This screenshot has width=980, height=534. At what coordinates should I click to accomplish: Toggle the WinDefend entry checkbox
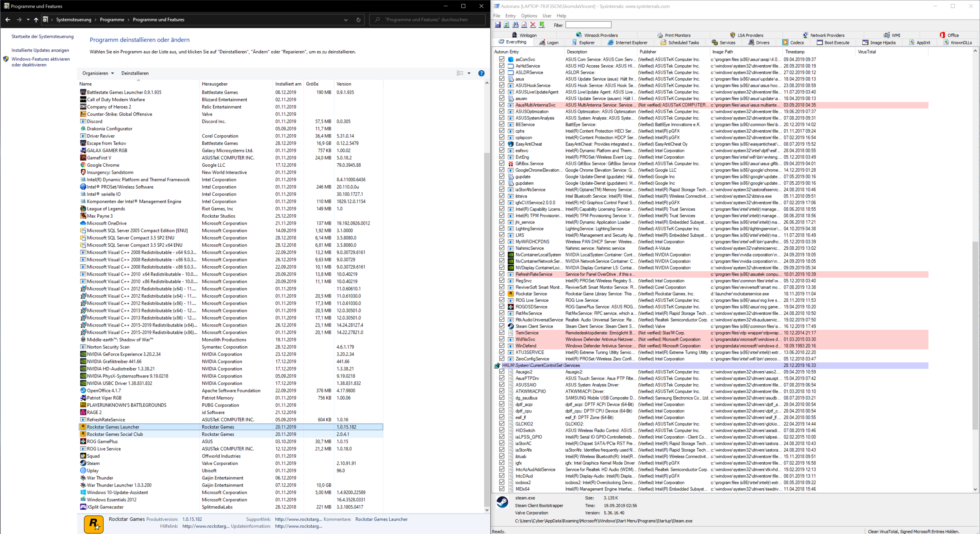(502, 345)
